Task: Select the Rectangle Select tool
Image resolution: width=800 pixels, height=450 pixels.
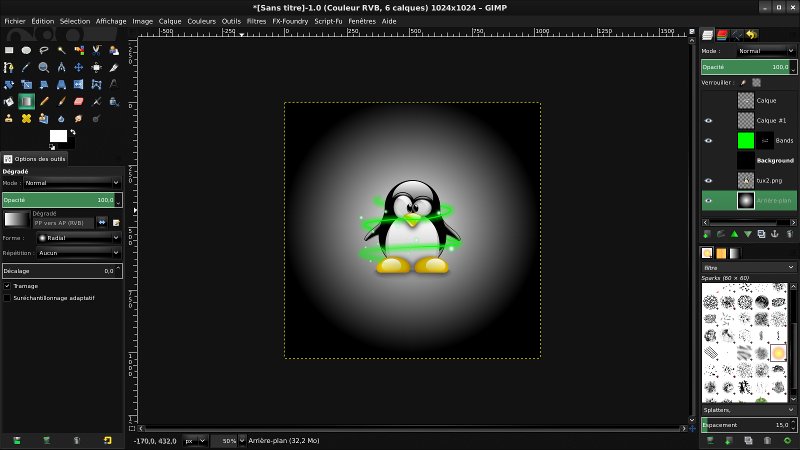Action: pyautogui.click(x=9, y=50)
